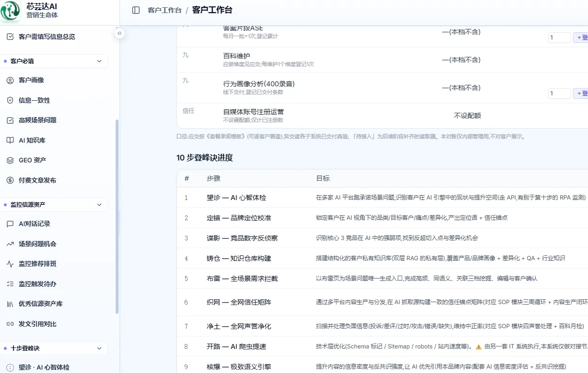588x373 pixels.
Task: Click the 客户画像 person icon
Action: click(10, 80)
